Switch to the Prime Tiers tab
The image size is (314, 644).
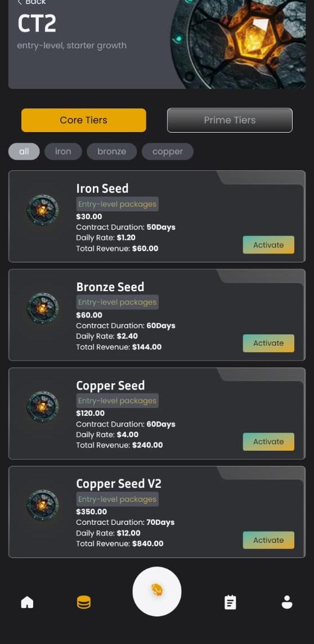(x=230, y=120)
